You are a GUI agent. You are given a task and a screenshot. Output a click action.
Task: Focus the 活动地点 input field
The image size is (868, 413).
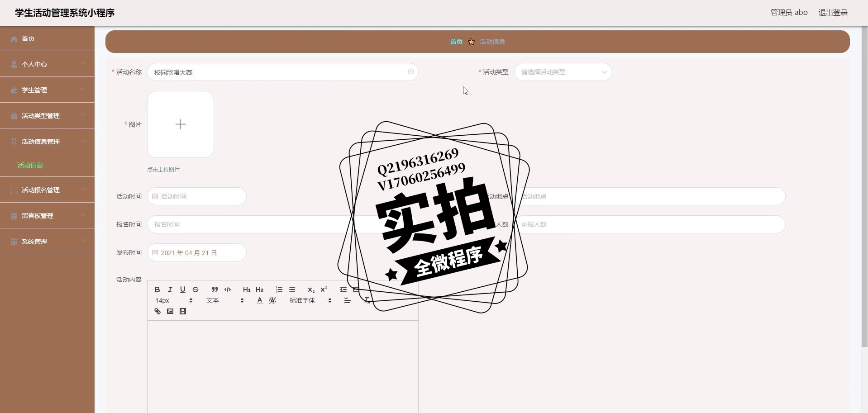coord(649,196)
